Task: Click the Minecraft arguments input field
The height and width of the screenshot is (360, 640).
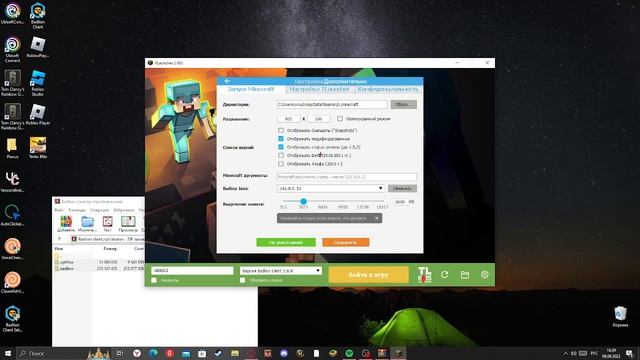Action: click(347, 177)
